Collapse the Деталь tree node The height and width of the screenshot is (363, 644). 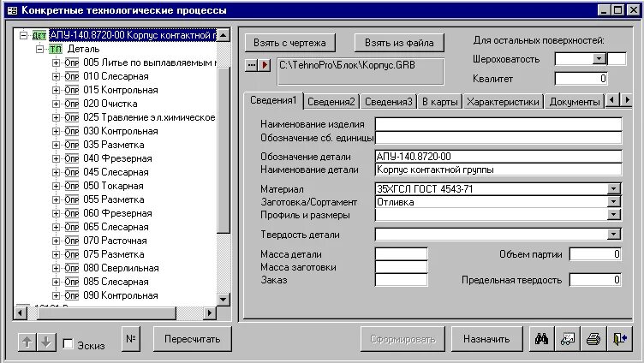(40, 50)
